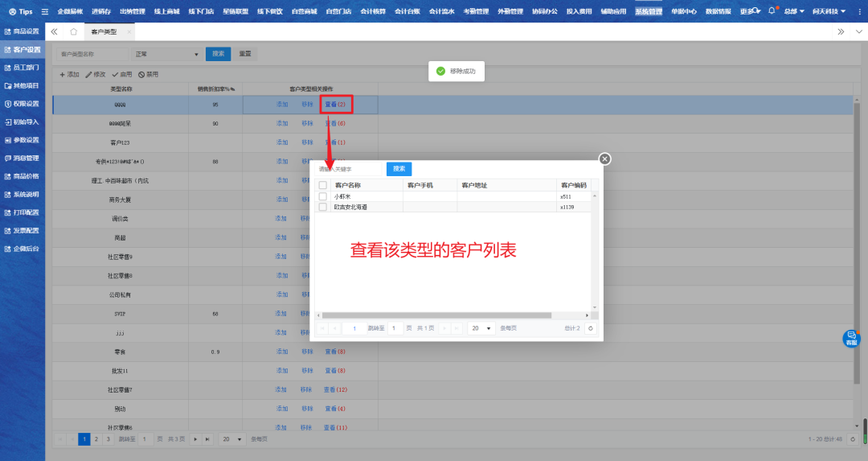Screen dimensions: 868x461
Task: Click the 修改 pencil edit button
Action: [96, 74]
